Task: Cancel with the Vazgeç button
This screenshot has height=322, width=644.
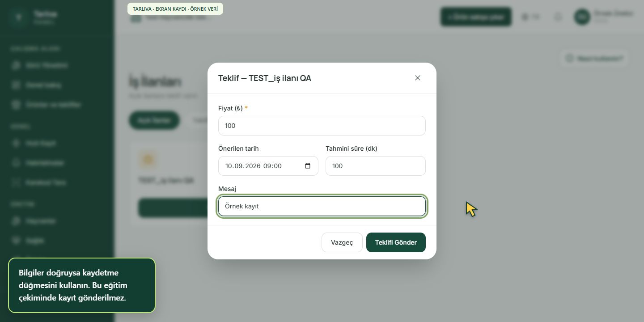Action: pos(342,242)
